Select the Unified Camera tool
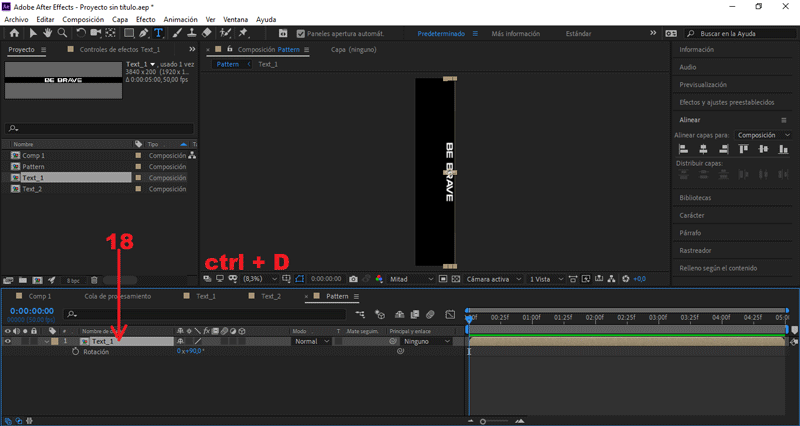The width and height of the screenshot is (800, 426). coord(95,33)
